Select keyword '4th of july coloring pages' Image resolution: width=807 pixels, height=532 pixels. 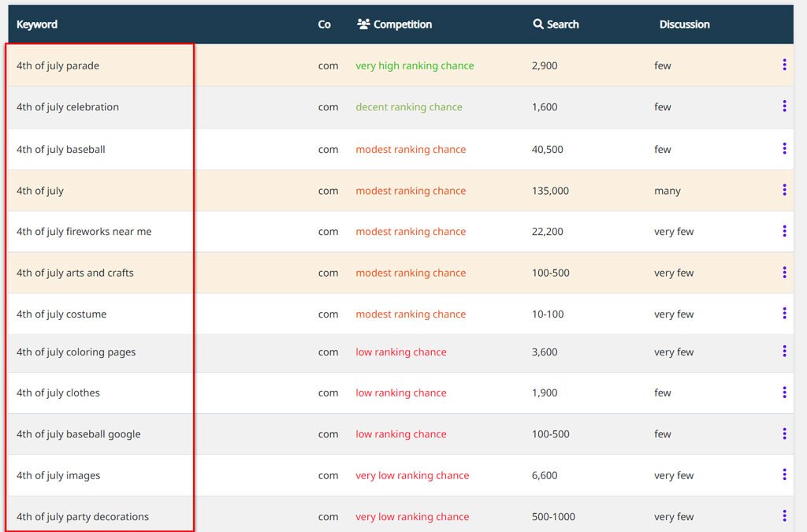pos(76,352)
